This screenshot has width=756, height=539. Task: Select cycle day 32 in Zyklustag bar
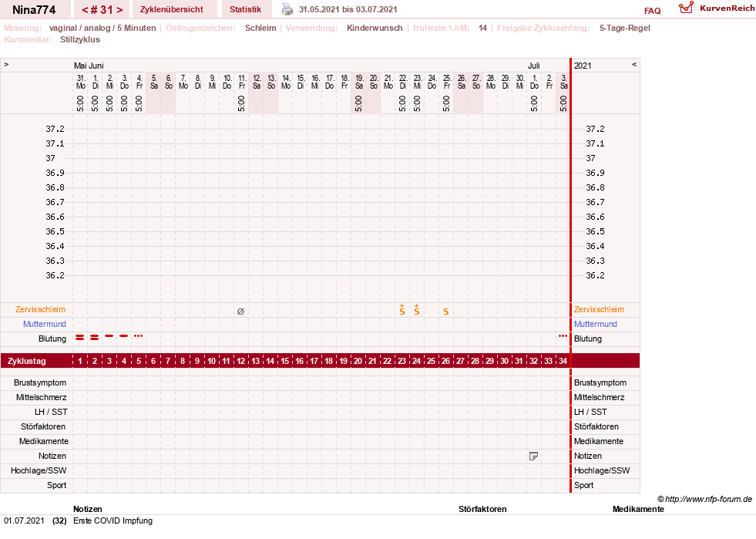coord(534,361)
